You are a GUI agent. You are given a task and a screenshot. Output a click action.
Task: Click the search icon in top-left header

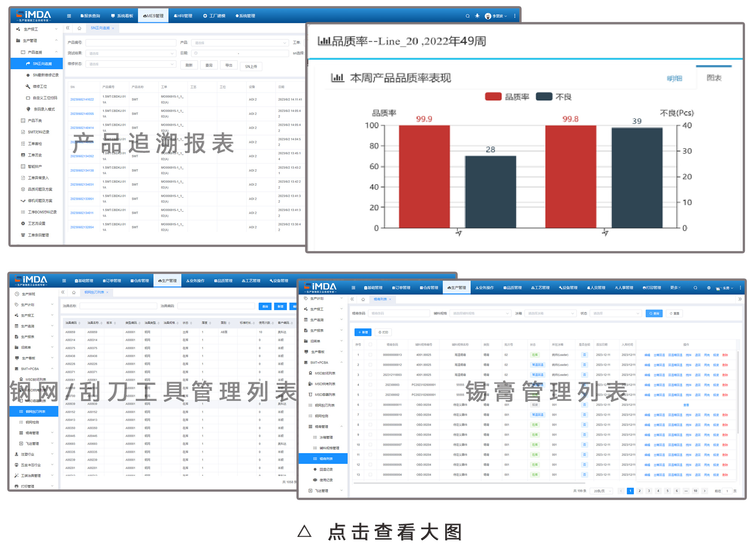click(x=467, y=16)
